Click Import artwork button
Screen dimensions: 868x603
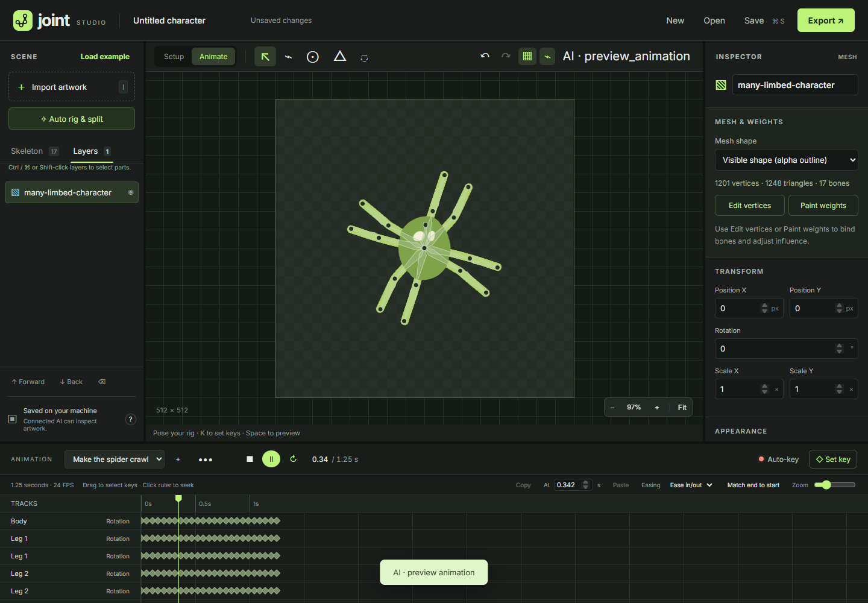(x=72, y=87)
